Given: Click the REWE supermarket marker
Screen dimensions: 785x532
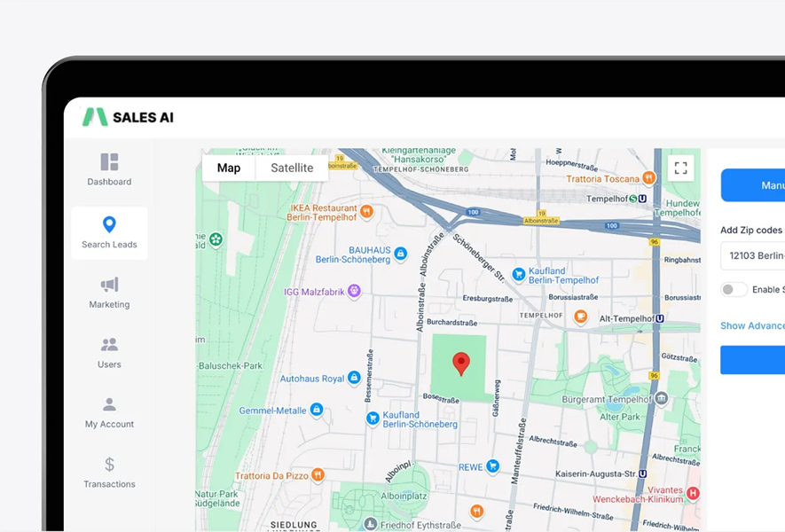Looking at the screenshot, I should click(493, 466).
